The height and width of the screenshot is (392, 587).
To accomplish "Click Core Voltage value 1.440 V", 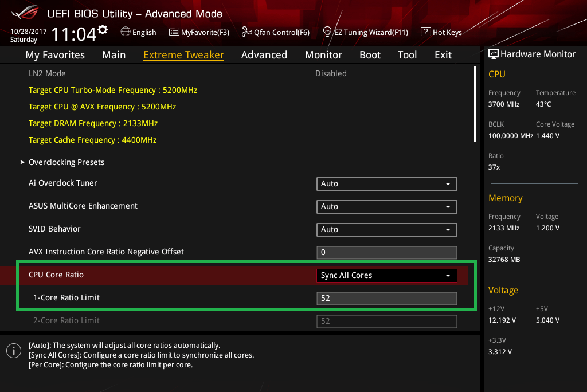I will point(547,135).
